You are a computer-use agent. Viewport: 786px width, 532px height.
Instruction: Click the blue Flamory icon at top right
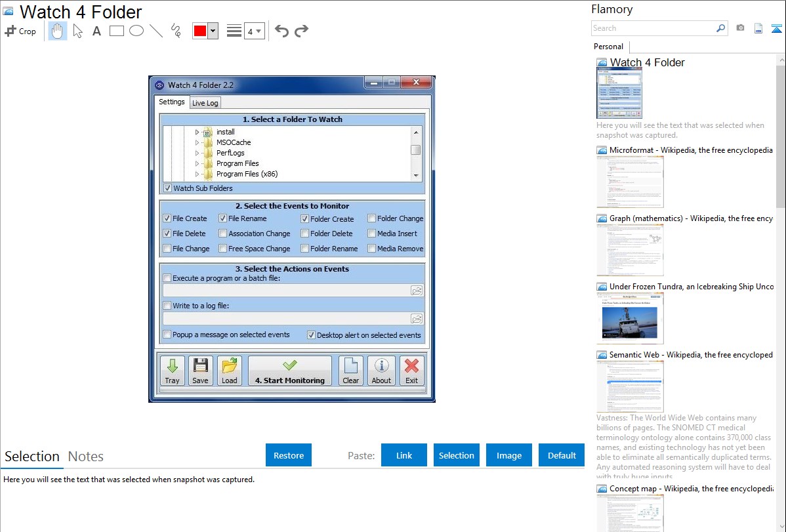(776, 28)
